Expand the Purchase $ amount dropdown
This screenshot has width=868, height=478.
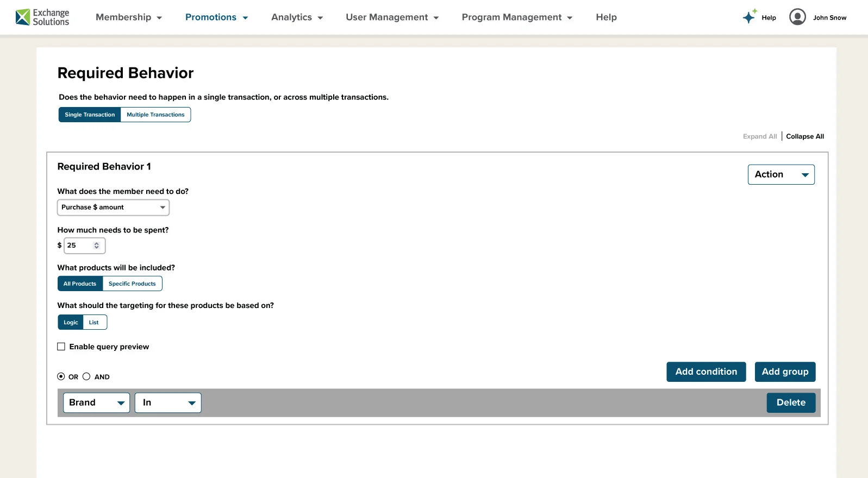[113, 207]
